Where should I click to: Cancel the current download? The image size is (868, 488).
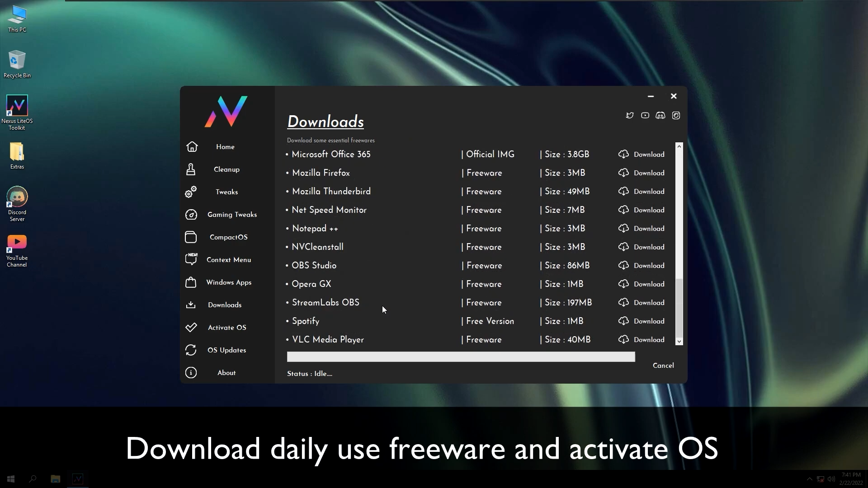tap(663, 366)
